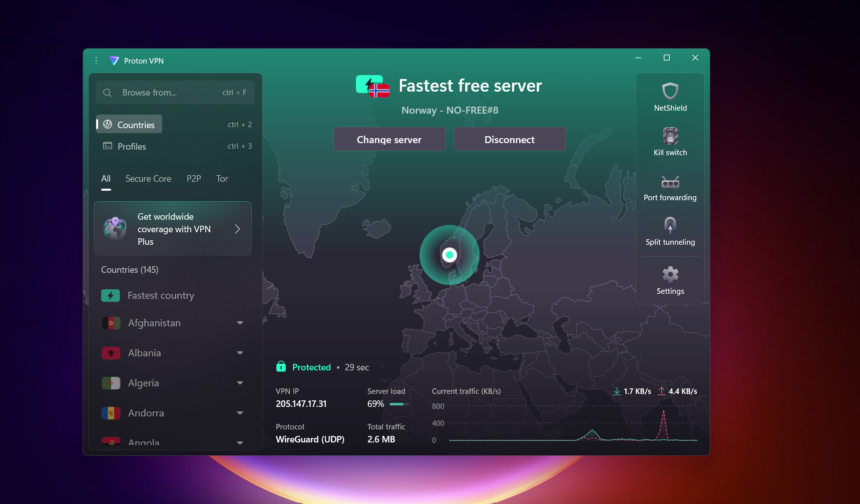Click the current traffic graph

tap(573, 423)
